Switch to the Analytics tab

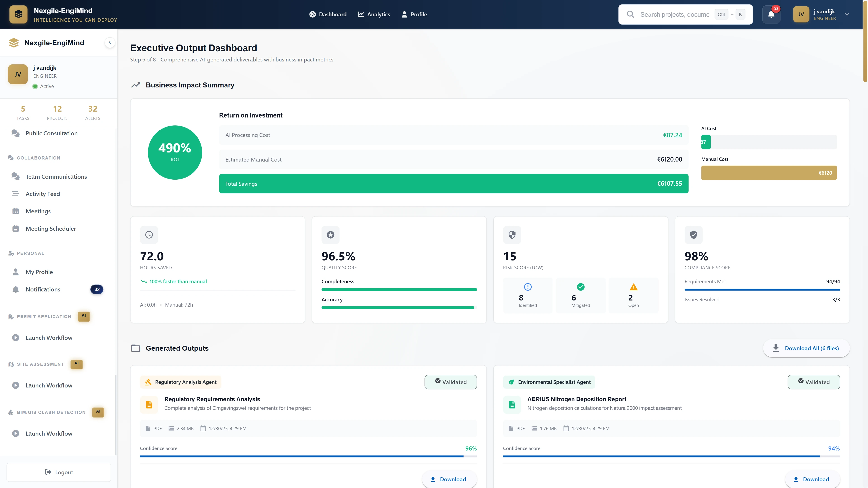click(x=374, y=14)
